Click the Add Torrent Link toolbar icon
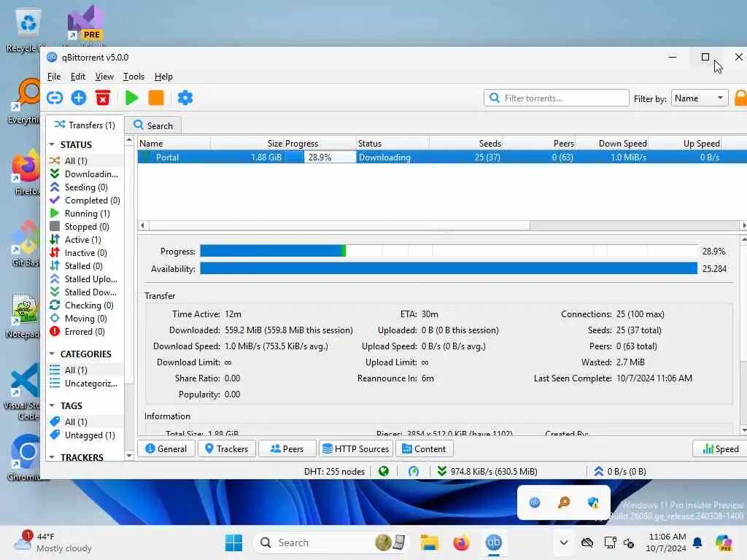The image size is (747, 560). [55, 98]
